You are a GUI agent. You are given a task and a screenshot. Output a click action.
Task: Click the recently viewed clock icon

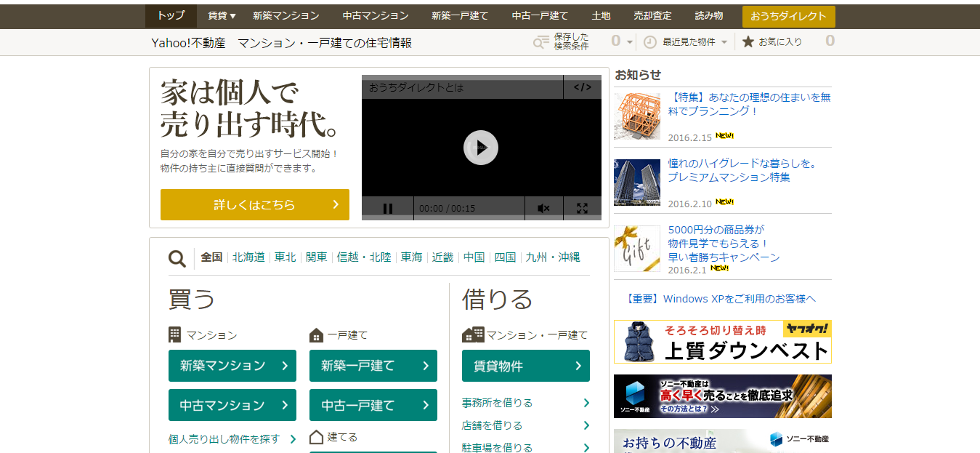pyautogui.click(x=650, y=42)
